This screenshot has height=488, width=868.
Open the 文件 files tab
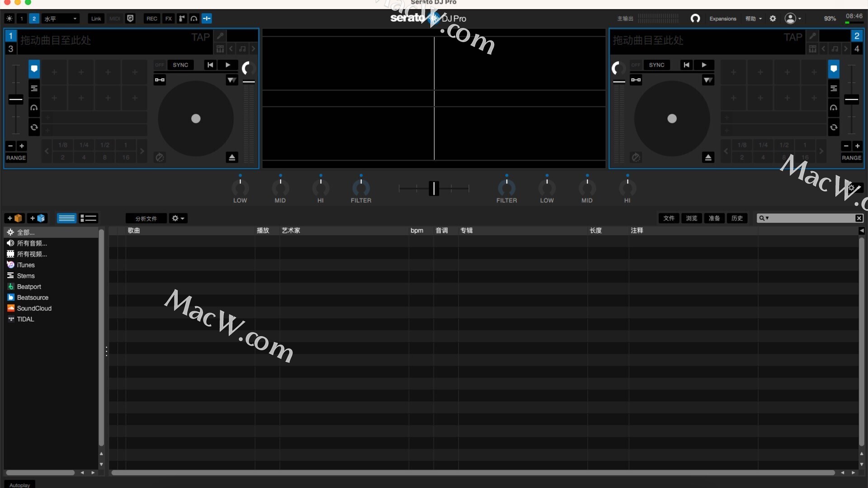669,218
